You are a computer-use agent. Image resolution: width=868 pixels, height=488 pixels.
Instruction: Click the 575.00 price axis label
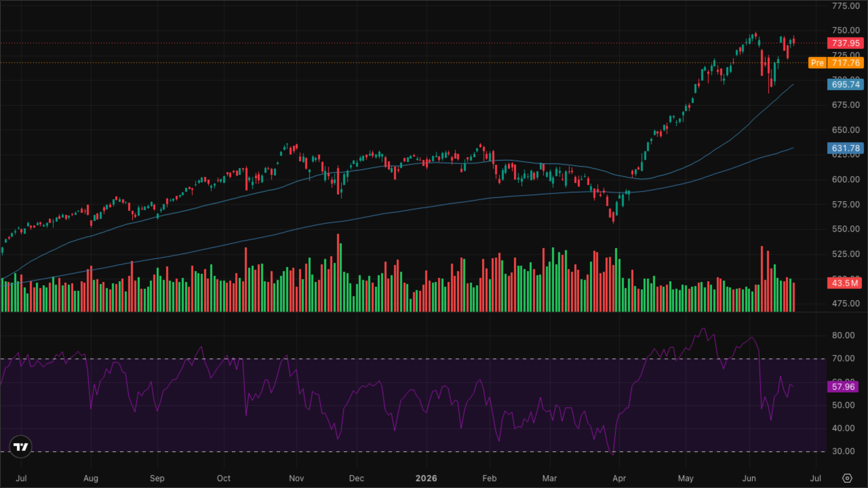pyautogui.click(x=846, y=204)
